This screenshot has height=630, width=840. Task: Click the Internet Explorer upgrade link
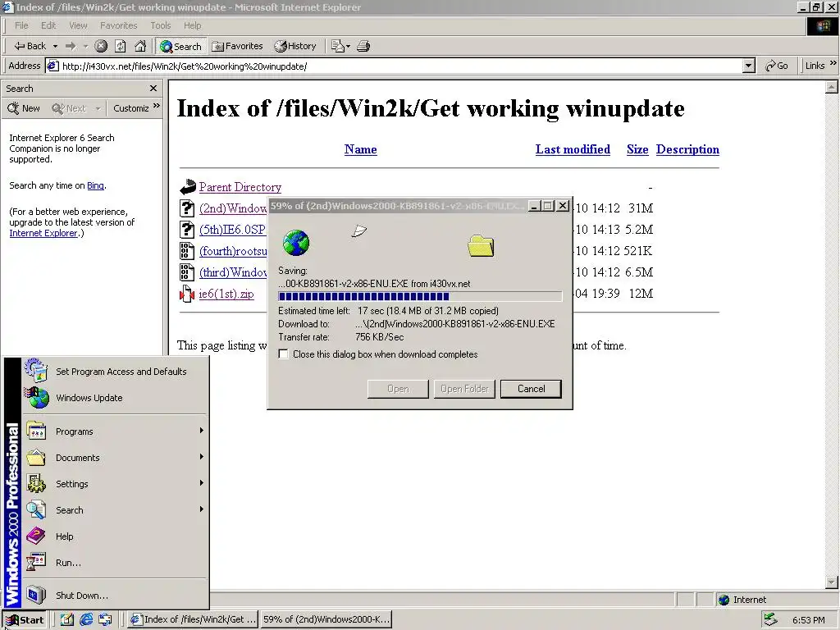[43, 233]
